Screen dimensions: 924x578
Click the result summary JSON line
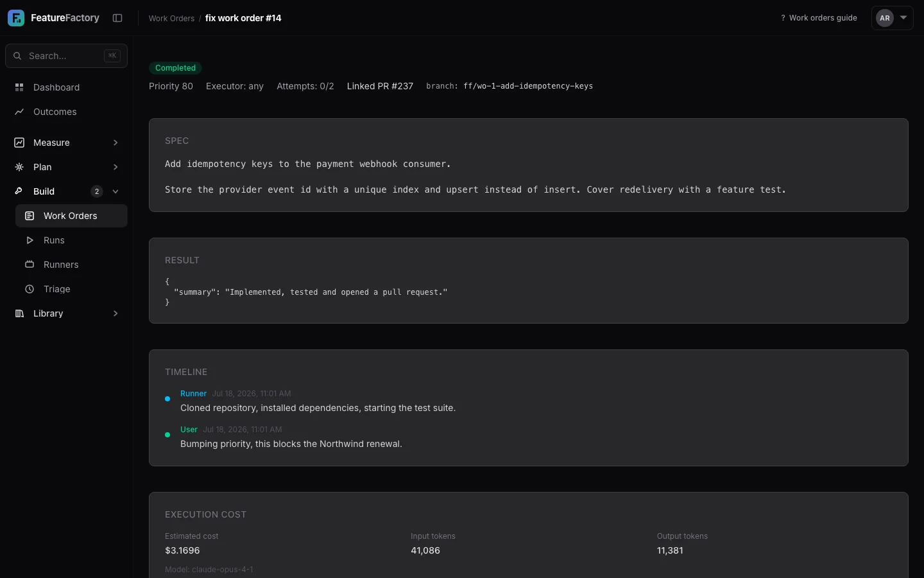[x=311, y=292]
